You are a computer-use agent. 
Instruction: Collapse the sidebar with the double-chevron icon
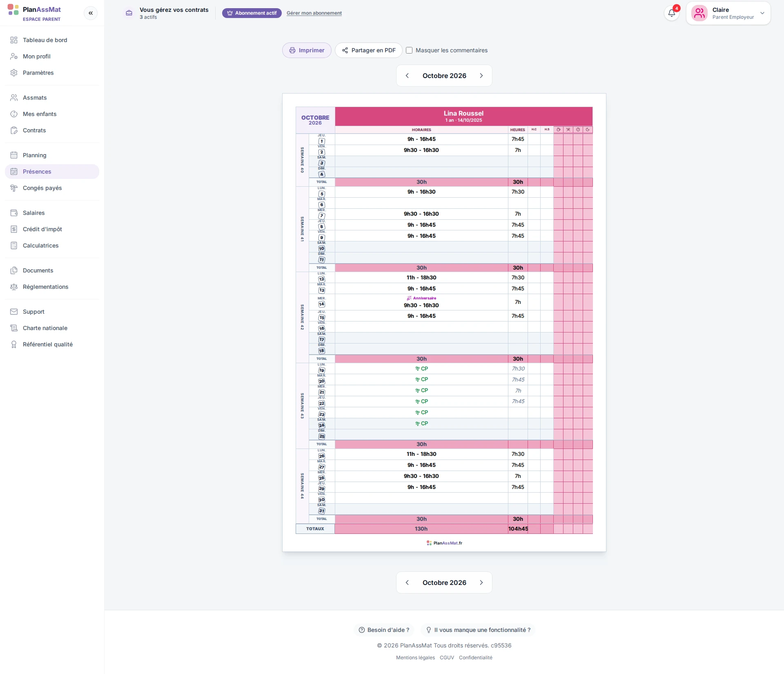(91, 13)
